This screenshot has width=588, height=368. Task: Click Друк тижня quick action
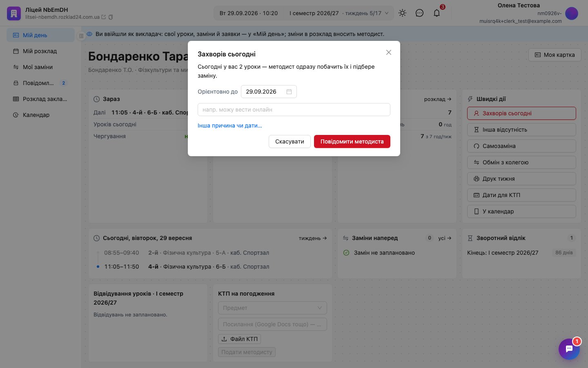pyautogui.click(x=521, y=179)
